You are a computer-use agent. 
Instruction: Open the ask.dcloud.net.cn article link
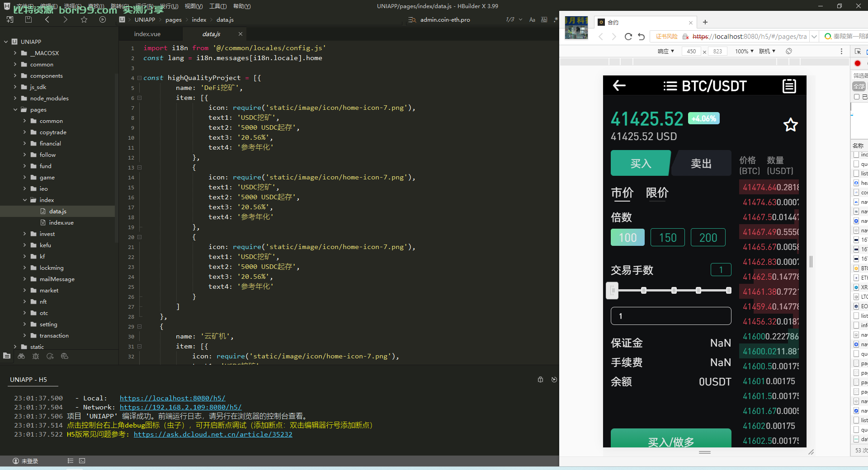[x=213, y=434]
